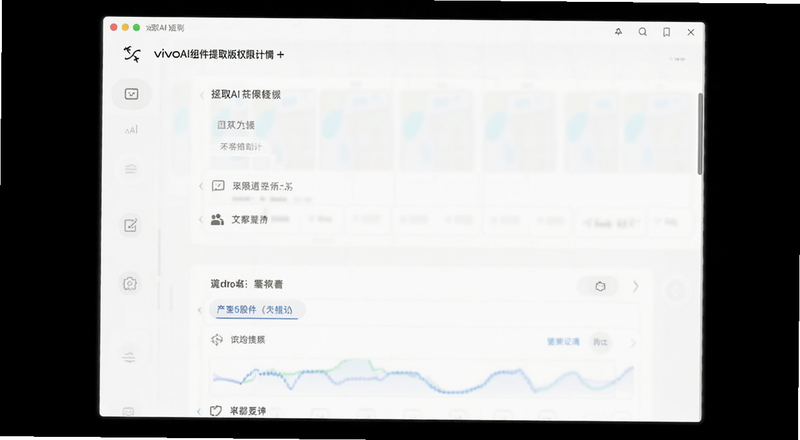
Task: Open settings via the gear sidebar icon
Action: 130,283
